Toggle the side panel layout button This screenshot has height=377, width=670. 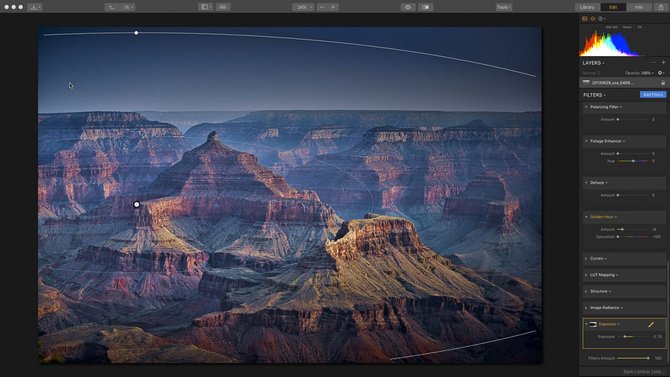206,7
